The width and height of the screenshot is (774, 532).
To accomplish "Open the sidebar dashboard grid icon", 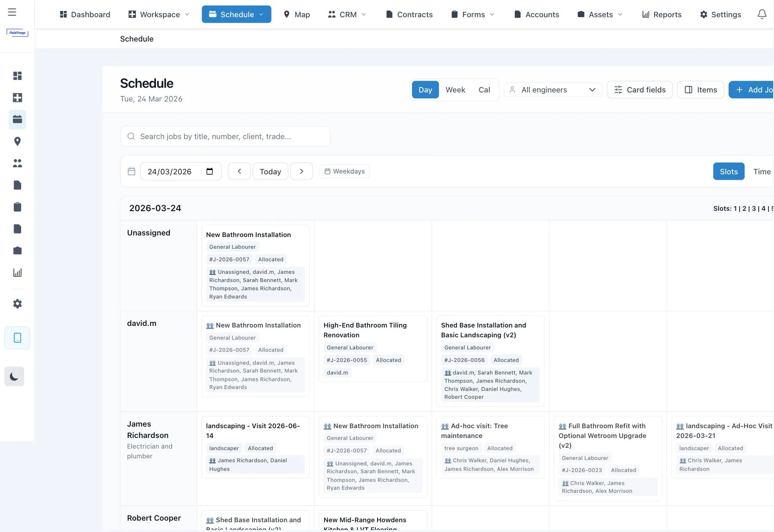I will coord(17,76).
